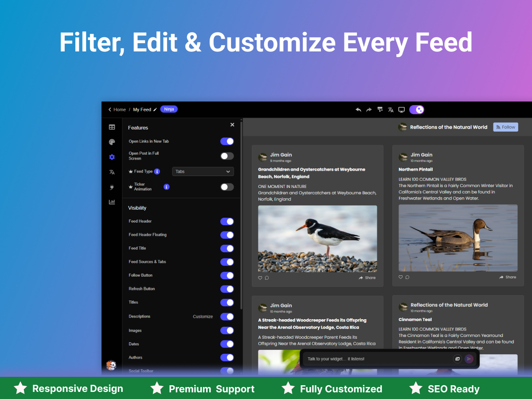Close the Features panel with X
The width and height of the screenshot is (532, 399).
pos(232,125)
